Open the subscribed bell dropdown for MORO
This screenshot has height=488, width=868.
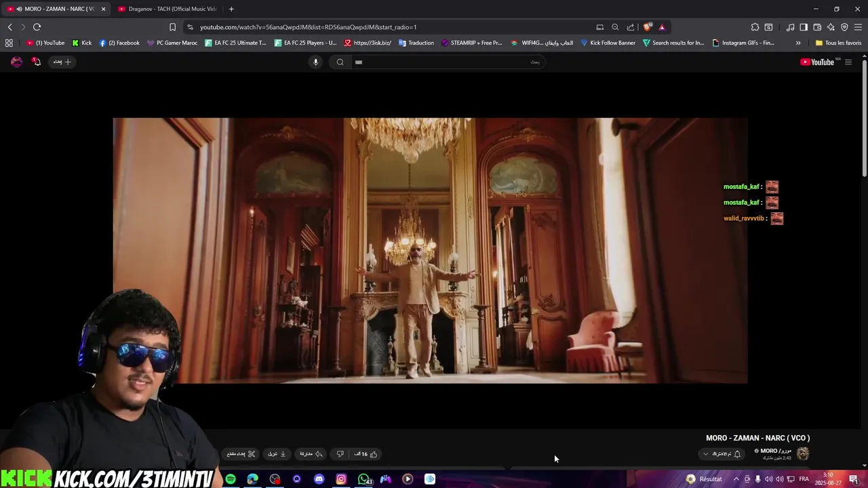[x=722, y=454]
